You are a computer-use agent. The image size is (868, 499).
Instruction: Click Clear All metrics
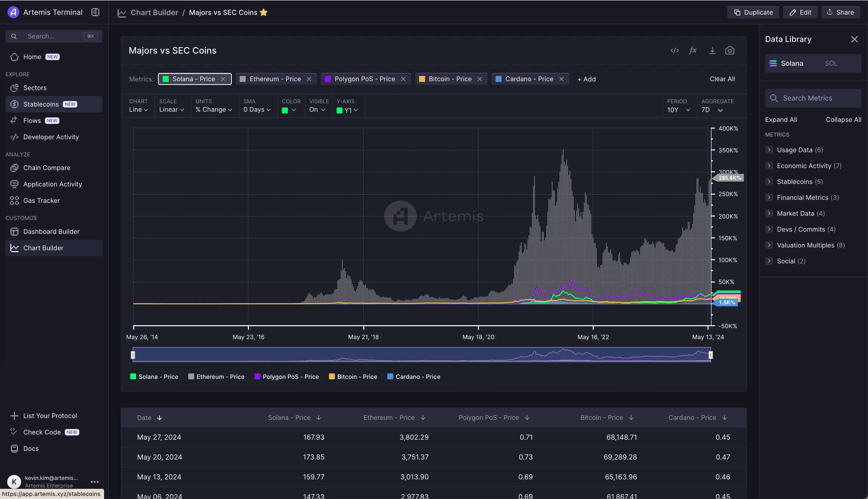click(722, 79)
